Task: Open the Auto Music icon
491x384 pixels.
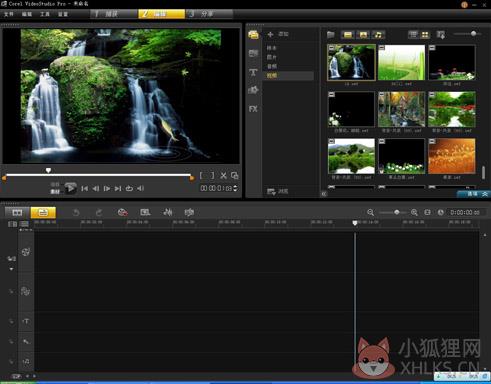Action: 189,212
